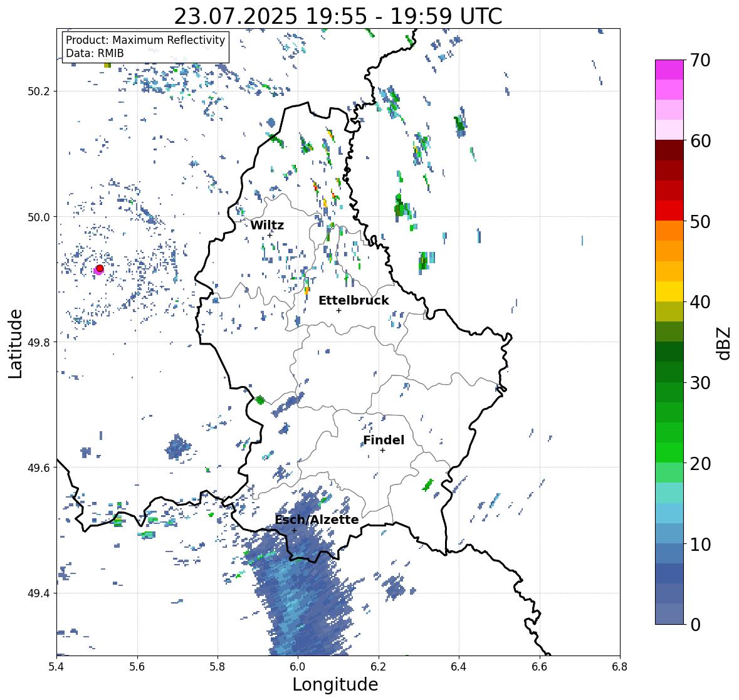Click the 49.4 latitude tick label
Screen dimensions: 739x700
tap(39, 593)
